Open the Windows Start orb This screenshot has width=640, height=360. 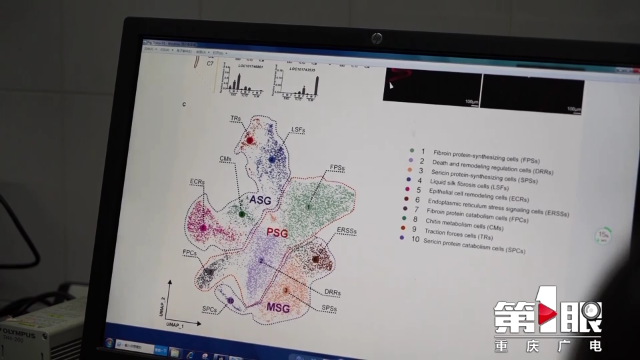109,342
